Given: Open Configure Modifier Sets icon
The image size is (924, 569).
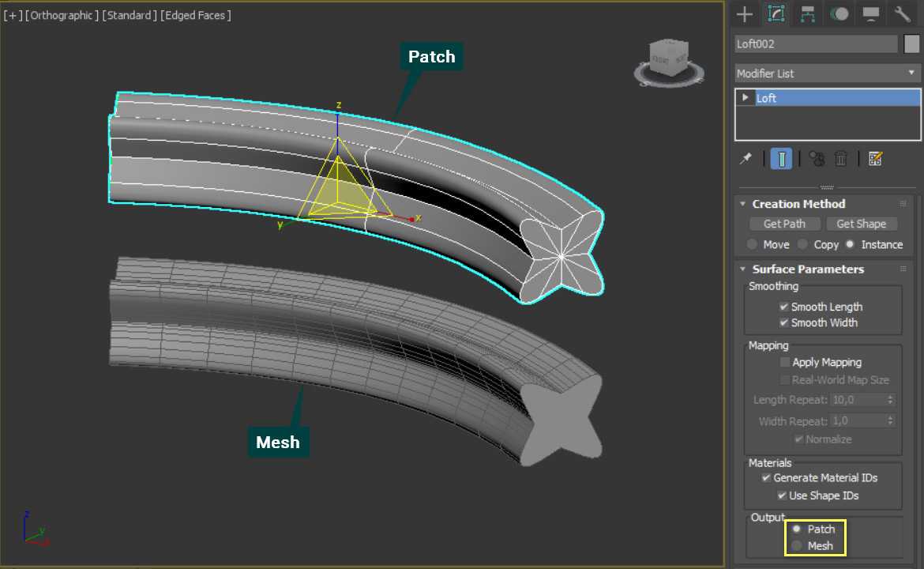Looking at the screenshot, I should pyautogui.click(x=875, y=159).
